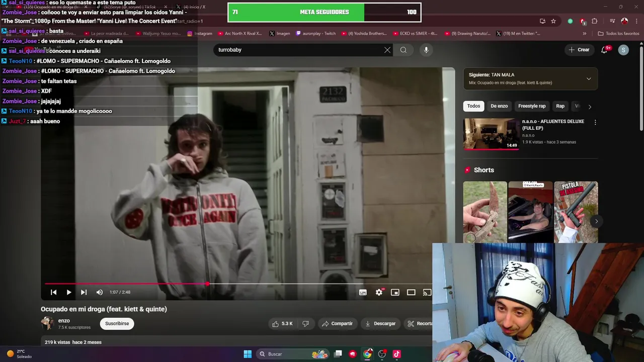The image size is (644, 362).
Task: Open the account avatar menu
Action: tap(623, 50)
